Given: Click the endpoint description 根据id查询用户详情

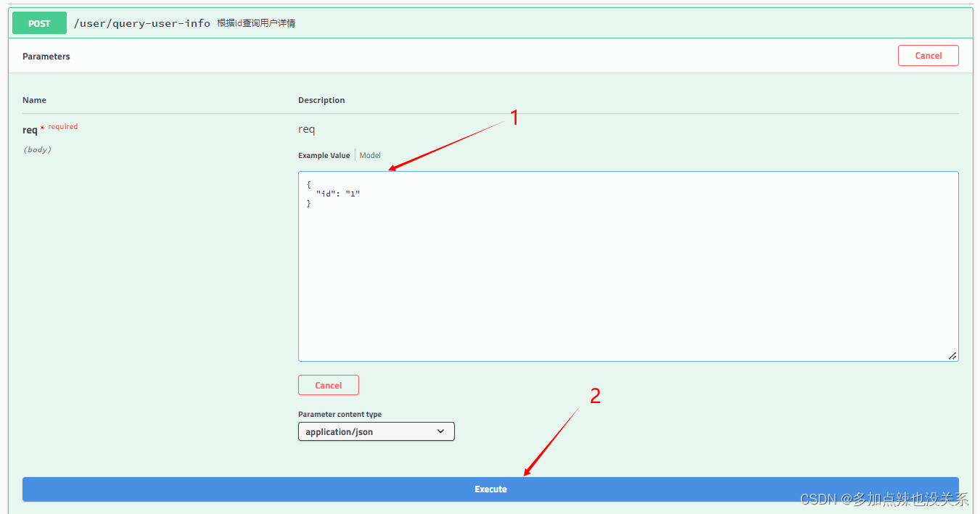Looking at the screenshot, I should click(256, 23).
